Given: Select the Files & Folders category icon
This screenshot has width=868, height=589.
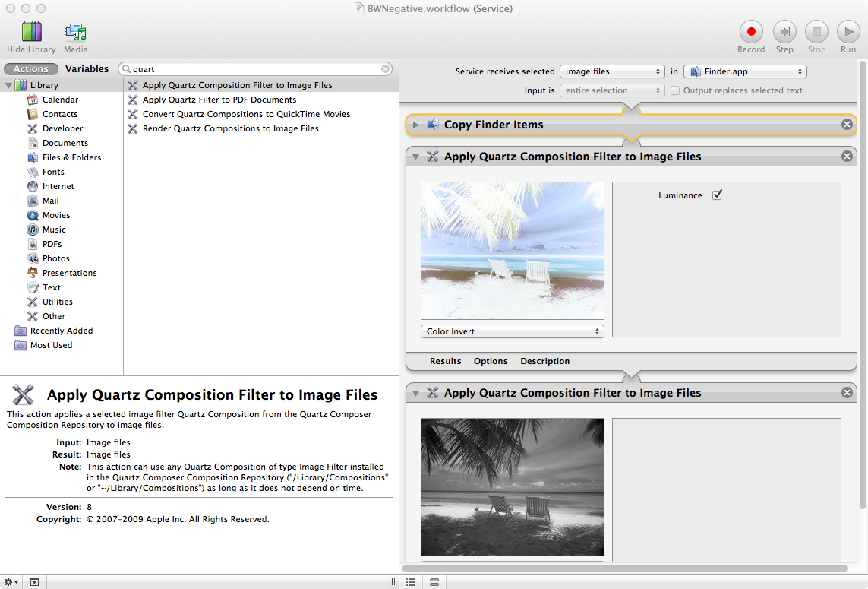Looking at the screenshot, I should click(33, 157).
